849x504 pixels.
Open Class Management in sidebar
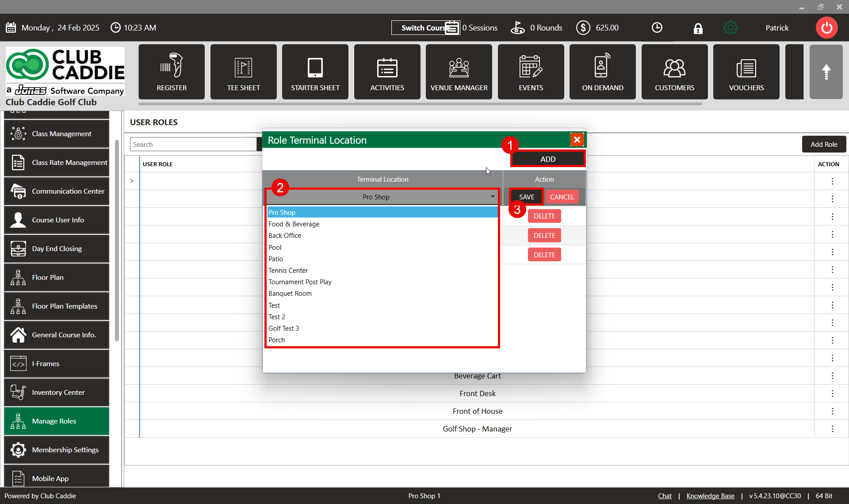pos(57,134)
